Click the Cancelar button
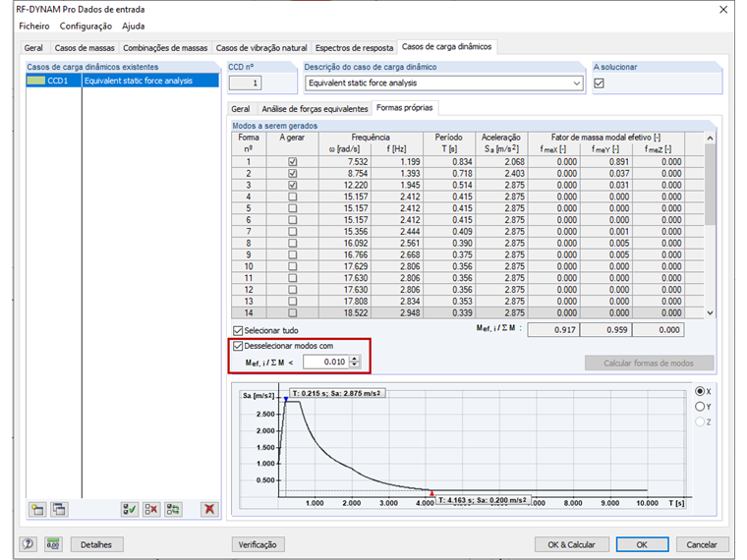Image resolution: width=747 pixels, height=560 pixels. coord(702,544)
